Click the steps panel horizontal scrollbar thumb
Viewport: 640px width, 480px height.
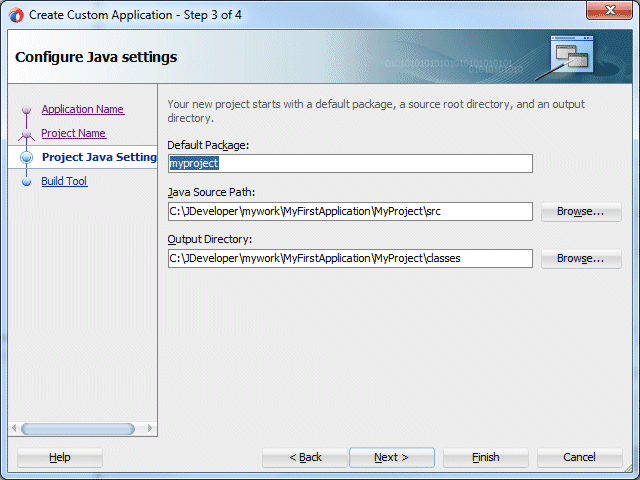(x=78, y=429)
